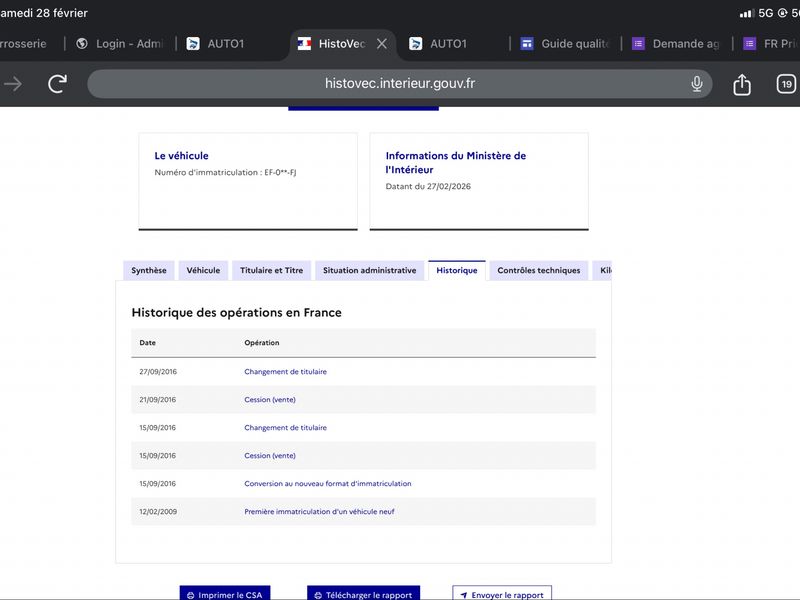
Task: Click the Conversion au nouveau format d'immatriculation entry
Action: tap(327, 484)
